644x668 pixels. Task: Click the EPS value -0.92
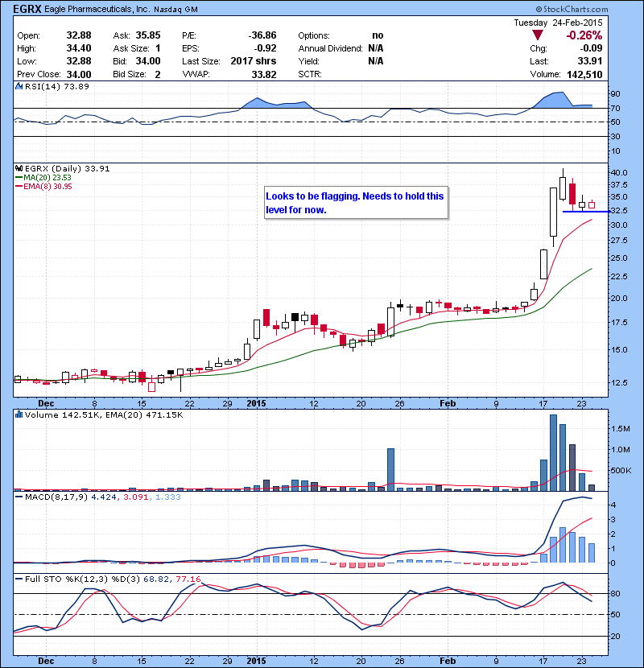[265, 48]
